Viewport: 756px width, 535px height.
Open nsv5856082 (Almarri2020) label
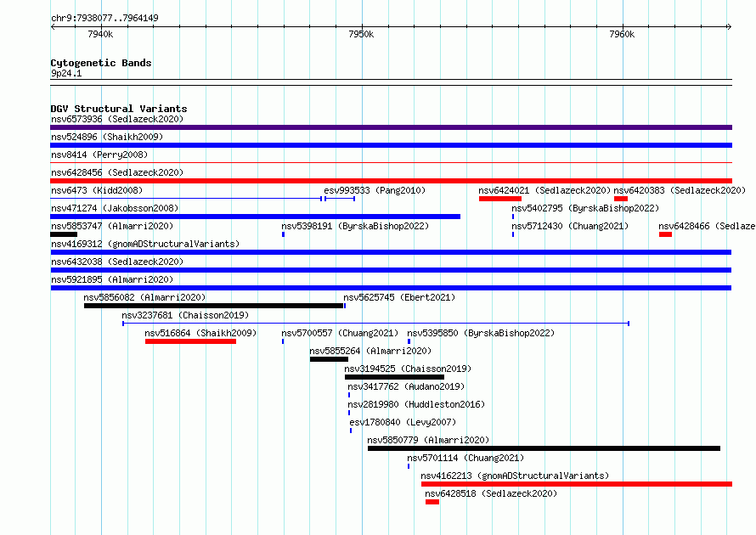coord(144,297)
